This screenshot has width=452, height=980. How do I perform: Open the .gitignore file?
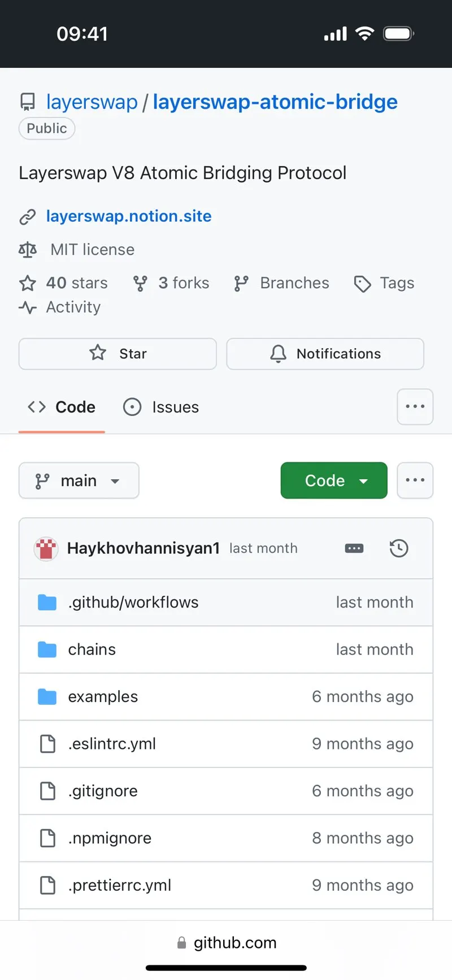(103, 791)
